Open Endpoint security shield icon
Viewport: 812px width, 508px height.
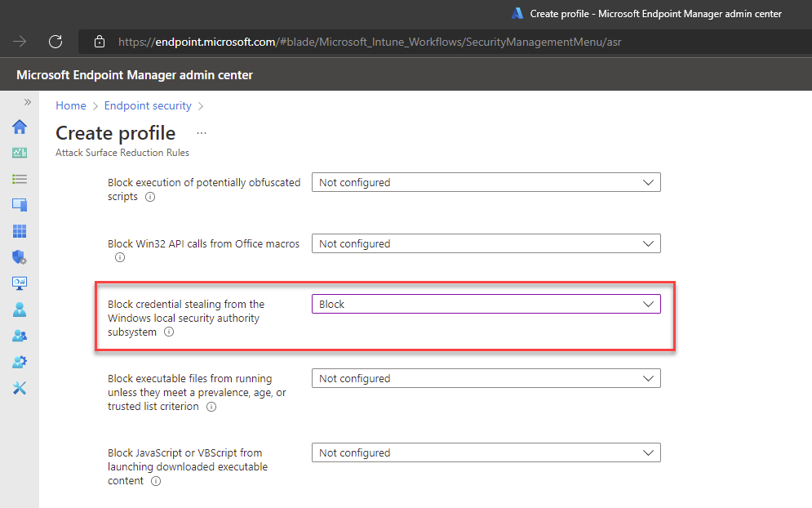tap(20, 257)
